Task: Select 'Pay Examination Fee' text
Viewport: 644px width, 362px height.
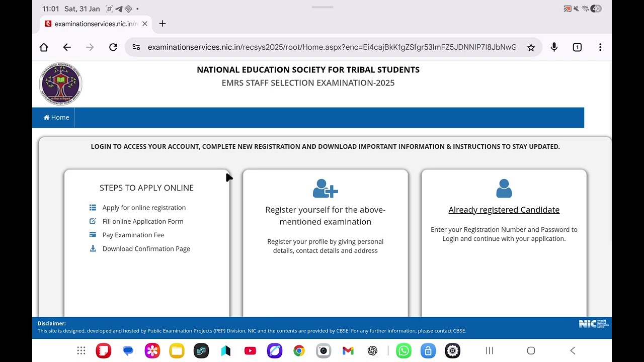Action: 133,235
